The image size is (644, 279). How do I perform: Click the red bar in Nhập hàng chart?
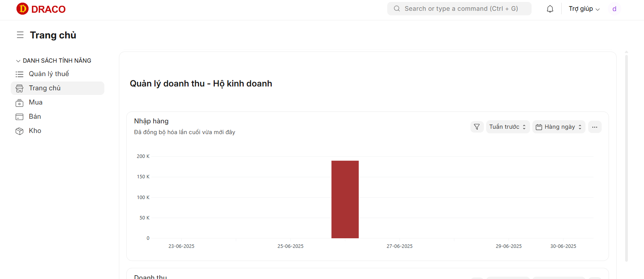345,199
